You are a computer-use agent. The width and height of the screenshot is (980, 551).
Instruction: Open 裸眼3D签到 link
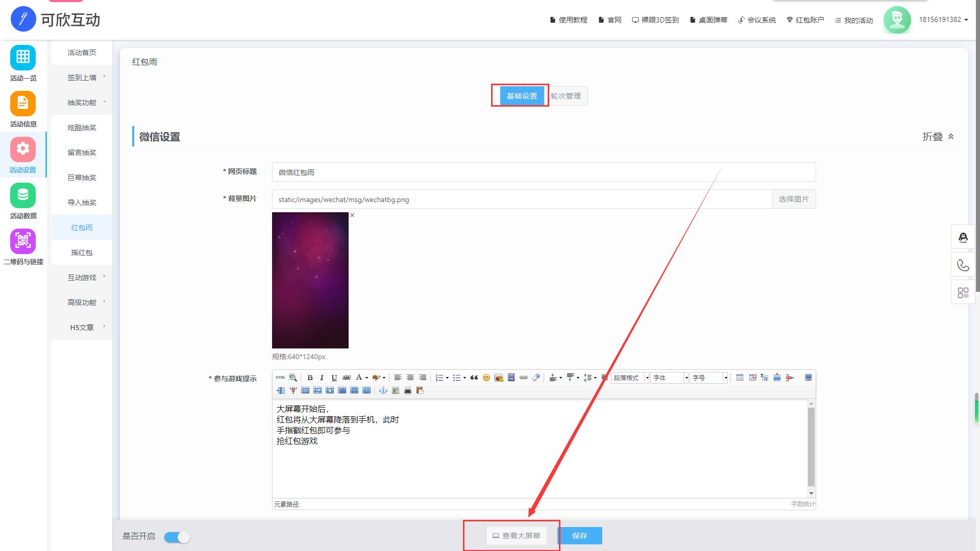(655, 20)
